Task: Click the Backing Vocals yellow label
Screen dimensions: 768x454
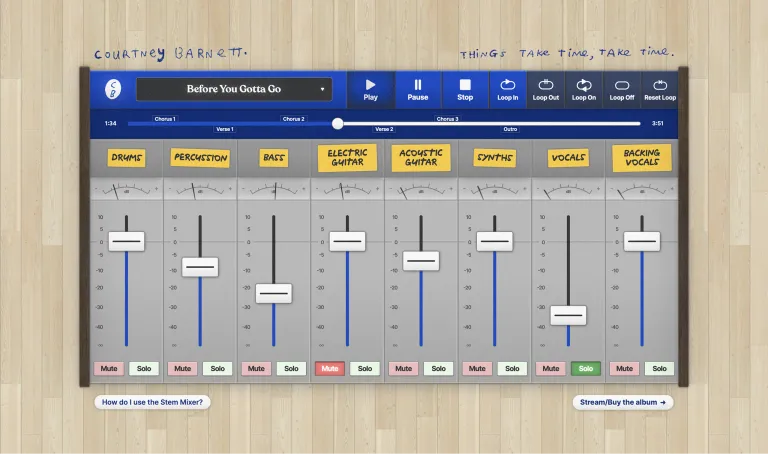Action: (642, 158)
